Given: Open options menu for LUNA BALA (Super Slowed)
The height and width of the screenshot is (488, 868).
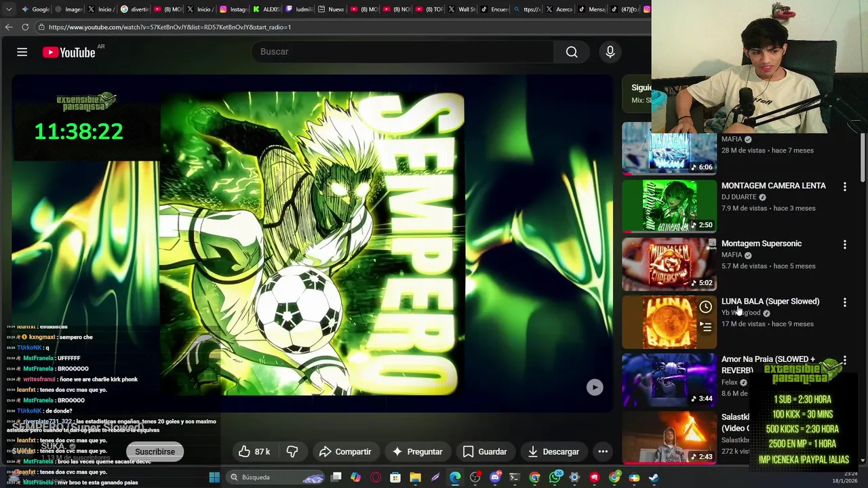Looking at the screenshot, I should [x=844, y=302].
